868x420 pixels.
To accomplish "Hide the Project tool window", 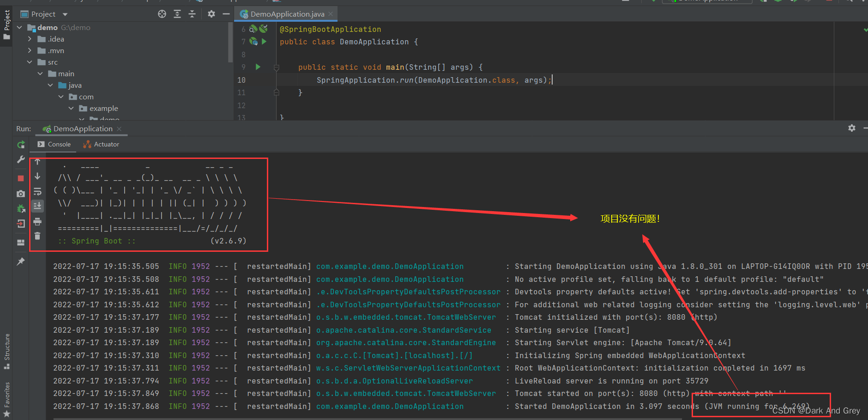I will tap(226, 14).
